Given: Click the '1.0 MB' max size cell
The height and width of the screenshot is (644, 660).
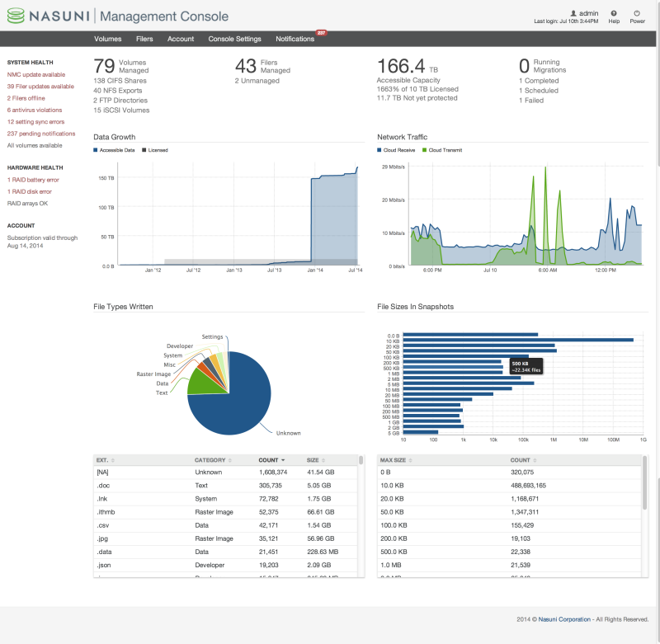Looking at the screenshot, I should point(390,565).
